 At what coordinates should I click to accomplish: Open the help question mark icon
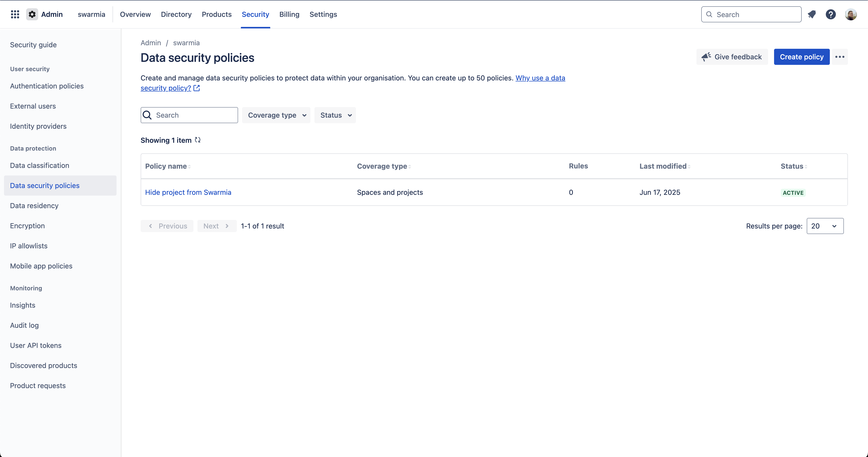(831, 14)
